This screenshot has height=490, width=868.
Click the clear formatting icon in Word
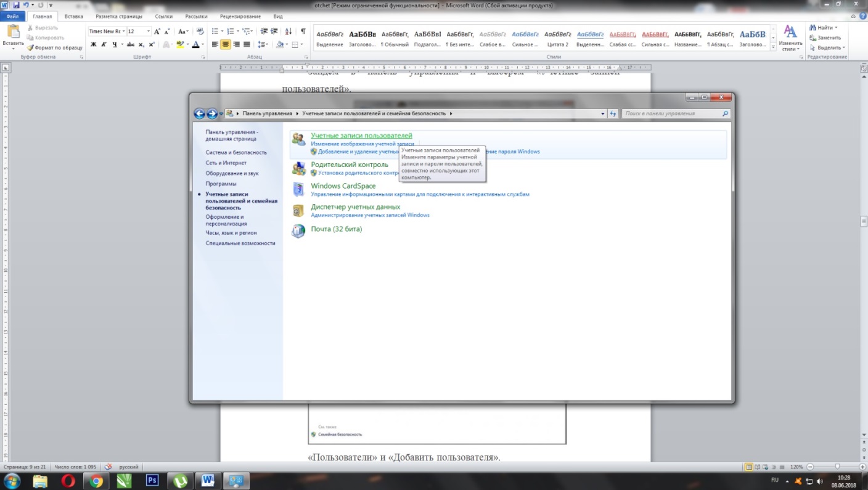[200, 31]
